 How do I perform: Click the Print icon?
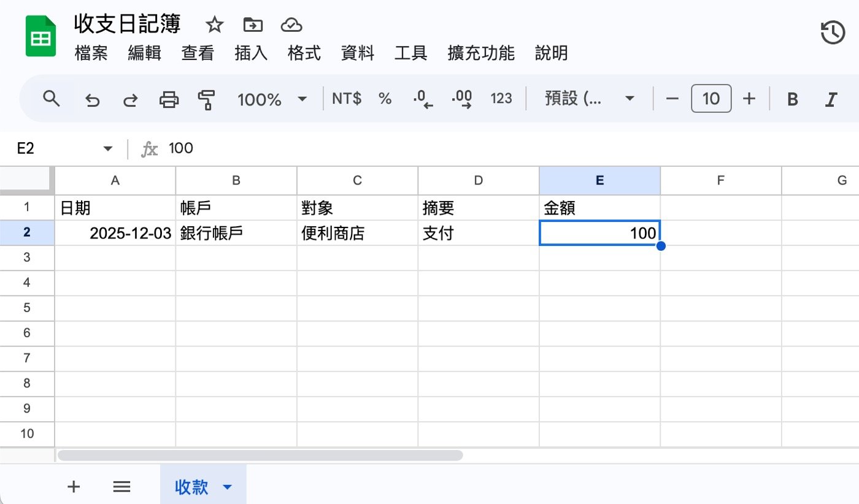click(x=169, y=98)
